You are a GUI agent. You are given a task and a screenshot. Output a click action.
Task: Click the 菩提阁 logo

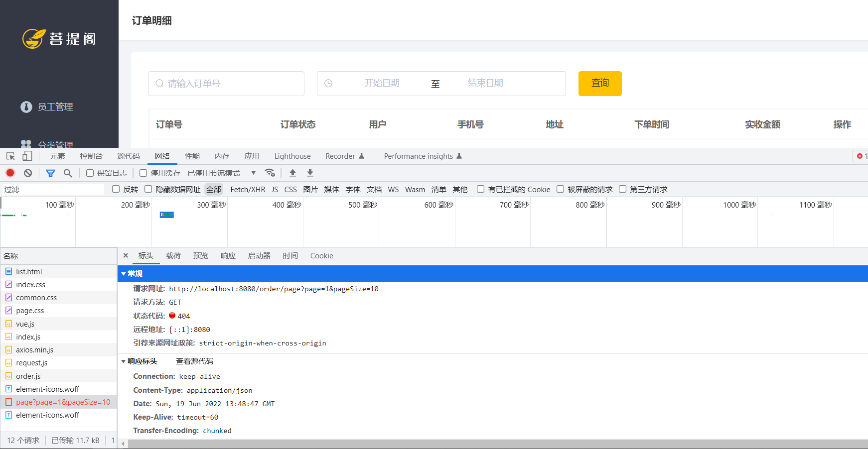59,39
